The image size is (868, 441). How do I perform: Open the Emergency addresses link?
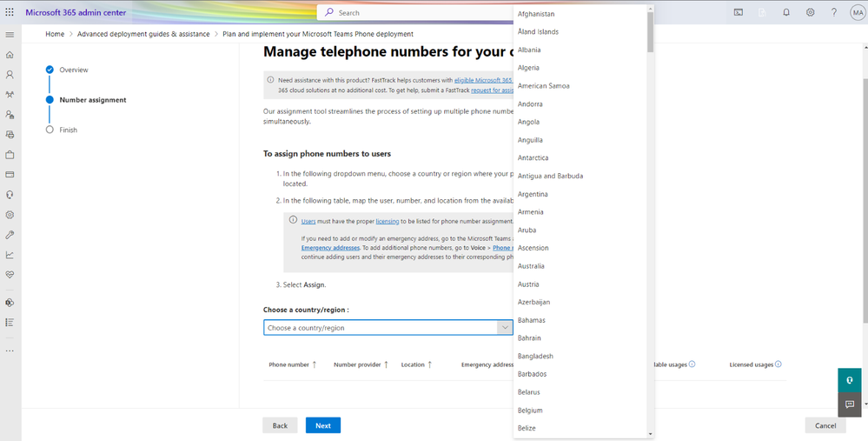pos(330,248)
